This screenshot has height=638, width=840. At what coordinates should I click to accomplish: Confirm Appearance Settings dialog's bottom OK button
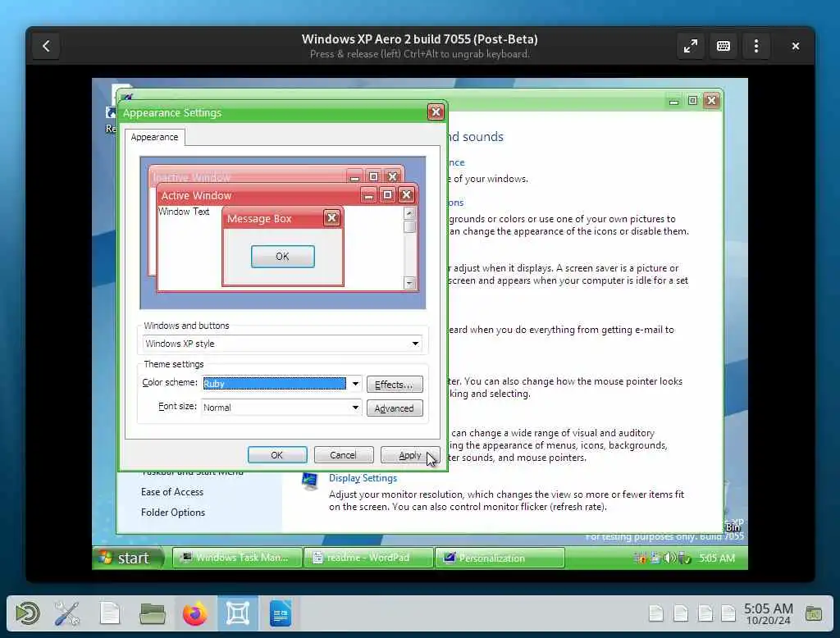(277, 455)
